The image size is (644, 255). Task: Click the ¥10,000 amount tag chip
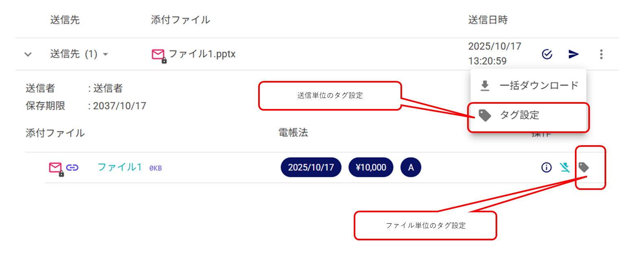[x=371, y=167]
